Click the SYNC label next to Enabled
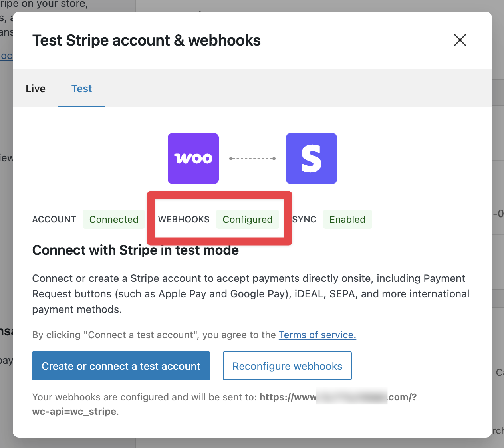 [x=304, y=219]
